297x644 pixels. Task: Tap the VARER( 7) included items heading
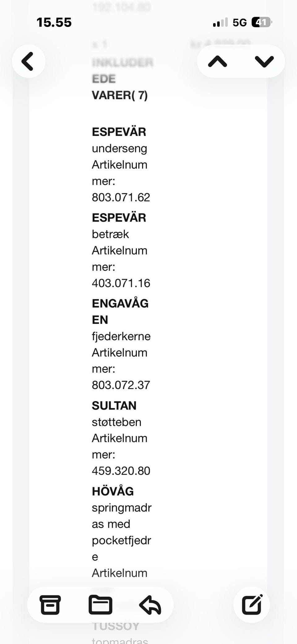pyautogui.click(x=120, y=95)
